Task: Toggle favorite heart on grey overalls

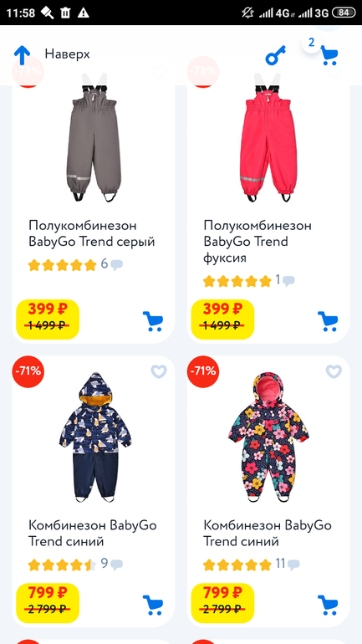Action: (159, 71)
